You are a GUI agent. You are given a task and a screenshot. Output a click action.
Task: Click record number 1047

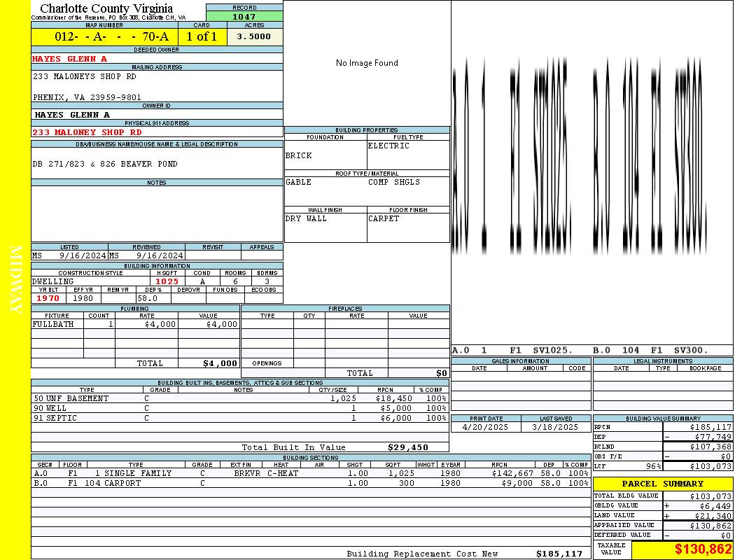pyautogui.click(x=244, y=16)
